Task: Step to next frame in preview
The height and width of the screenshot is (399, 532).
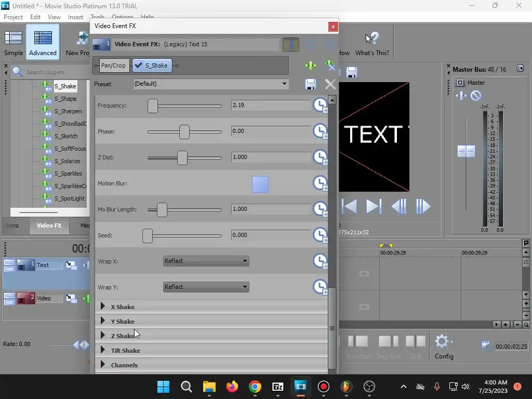Action: pos(423,206)
